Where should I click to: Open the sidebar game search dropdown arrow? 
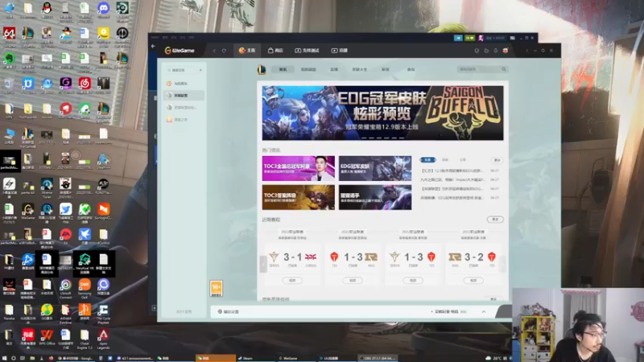(x=200, y=70)
